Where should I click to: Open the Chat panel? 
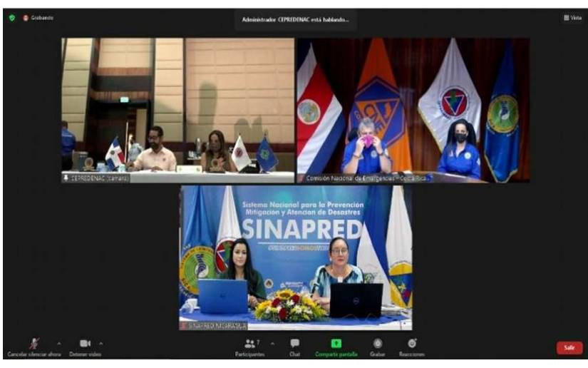[x=294, y=344]
